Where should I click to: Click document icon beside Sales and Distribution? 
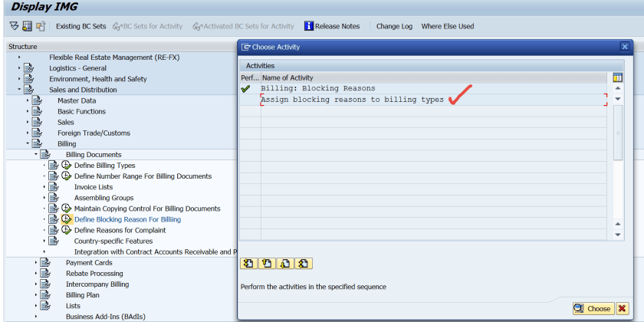tap(28, 90)
